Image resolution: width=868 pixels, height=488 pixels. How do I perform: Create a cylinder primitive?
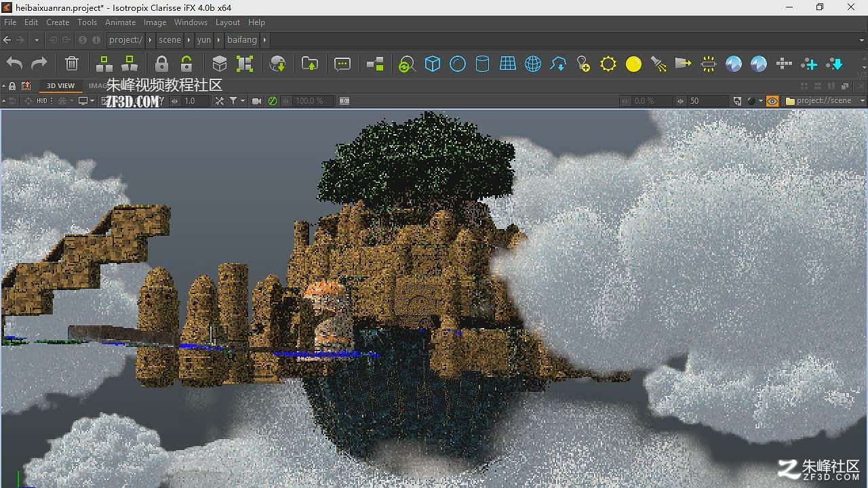tap(482, 64)
